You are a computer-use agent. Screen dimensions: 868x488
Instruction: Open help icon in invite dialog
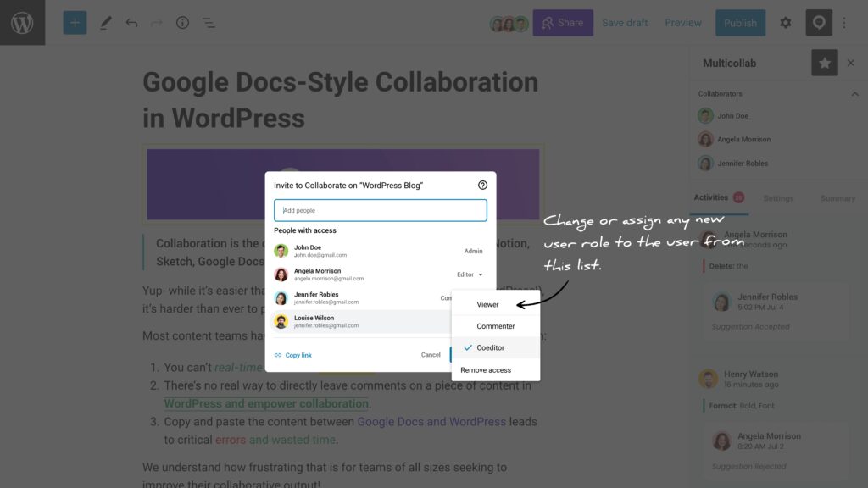pos(482,185)
